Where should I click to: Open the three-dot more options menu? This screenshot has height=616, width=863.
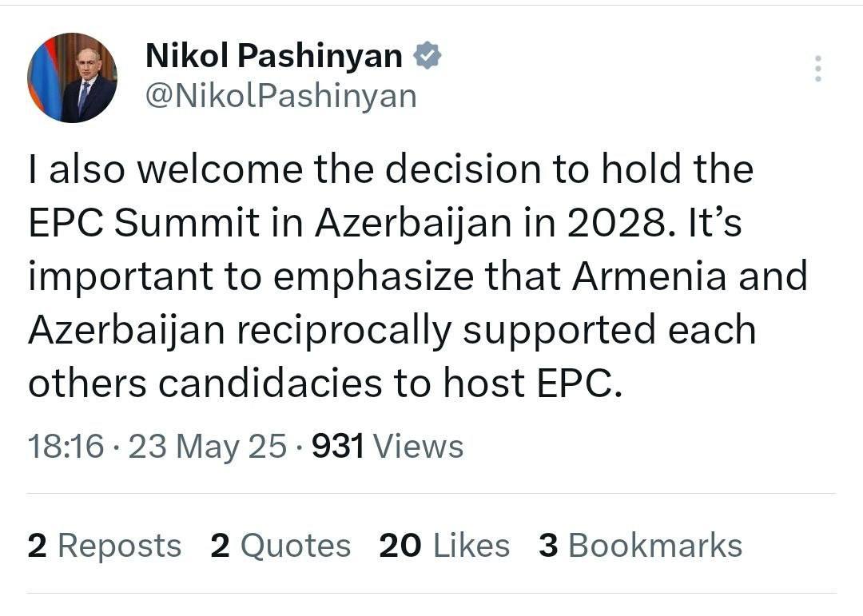(x=818, y=69)
